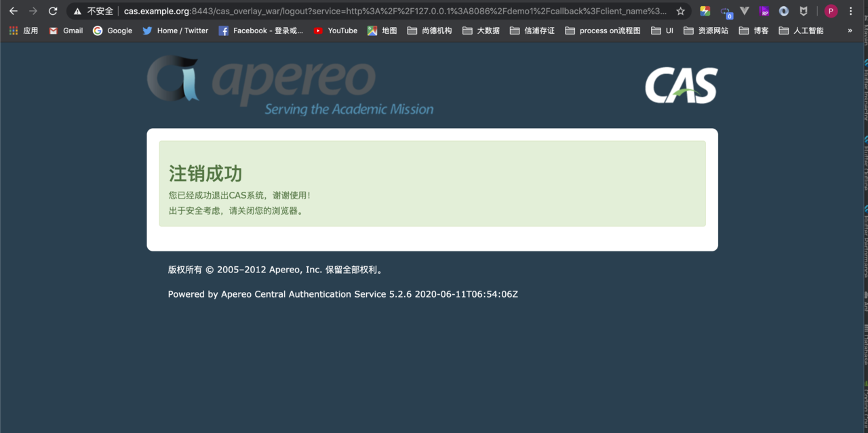The height and width of the screenshot is (433, 868).
Task: Click the blue ring extension icon
Action: [784, 11]
